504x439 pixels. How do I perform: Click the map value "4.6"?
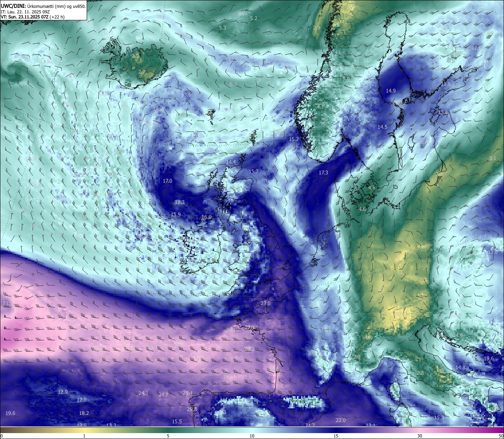pyautogui.click(x=362, y=210)
